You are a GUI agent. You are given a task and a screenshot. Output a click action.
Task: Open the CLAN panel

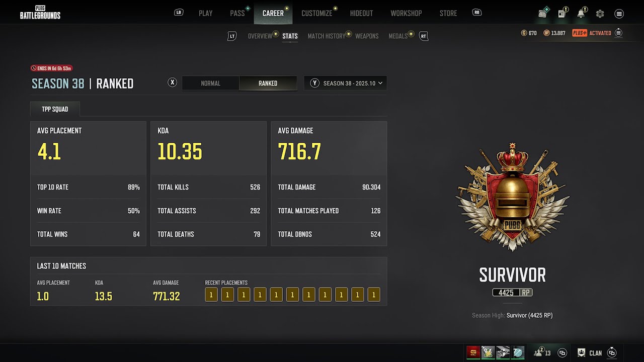click(x=590, y=353)
